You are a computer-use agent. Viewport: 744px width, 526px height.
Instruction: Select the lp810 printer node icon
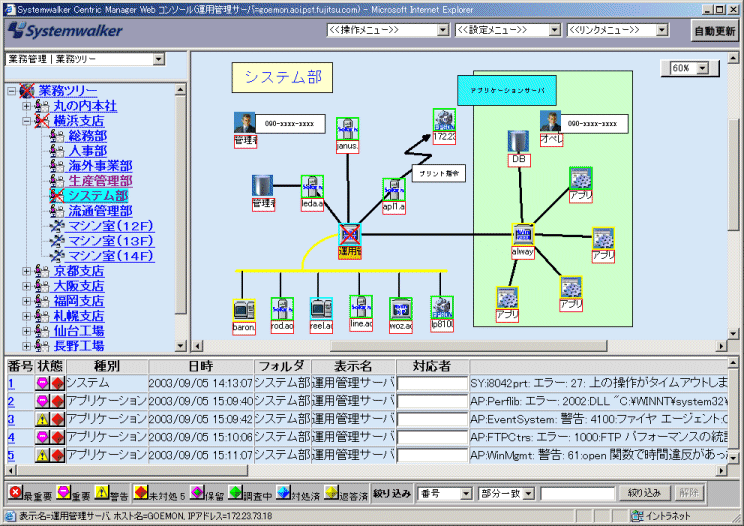click(x=442, y=308)
